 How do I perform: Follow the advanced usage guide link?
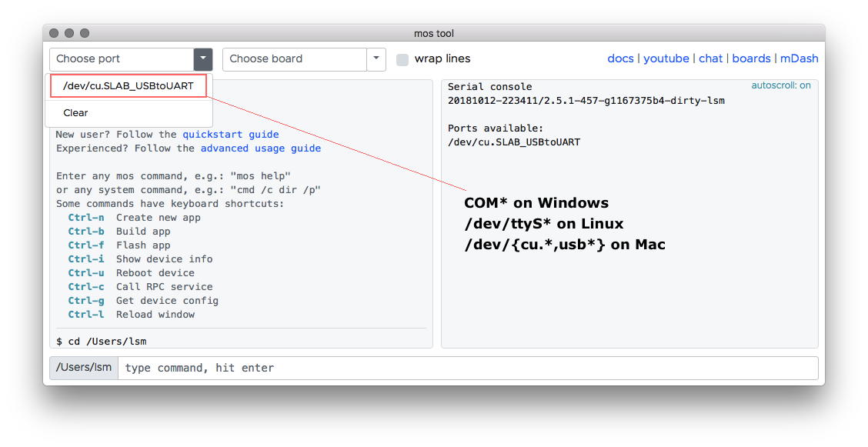[x=261, y=148]
